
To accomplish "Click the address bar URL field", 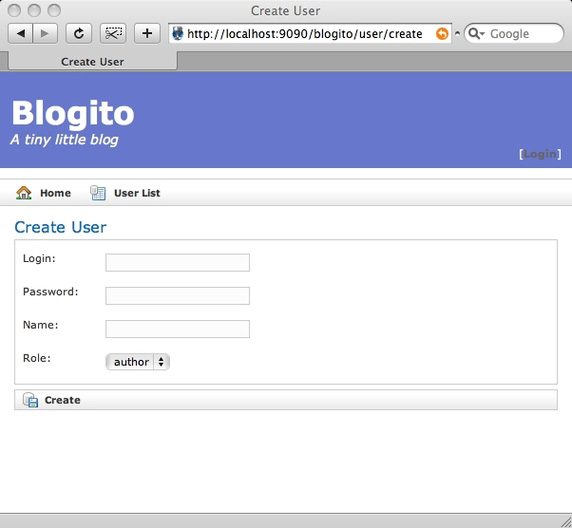I will coord(305,34).
